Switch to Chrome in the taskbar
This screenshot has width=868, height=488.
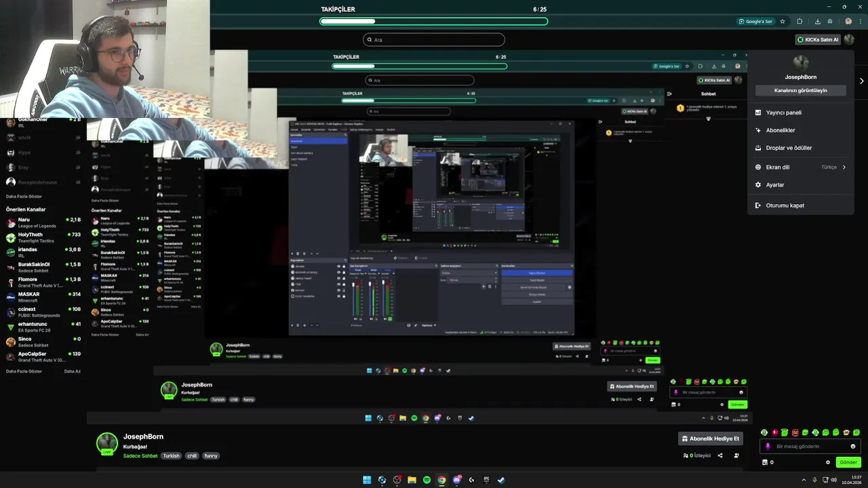441,480
